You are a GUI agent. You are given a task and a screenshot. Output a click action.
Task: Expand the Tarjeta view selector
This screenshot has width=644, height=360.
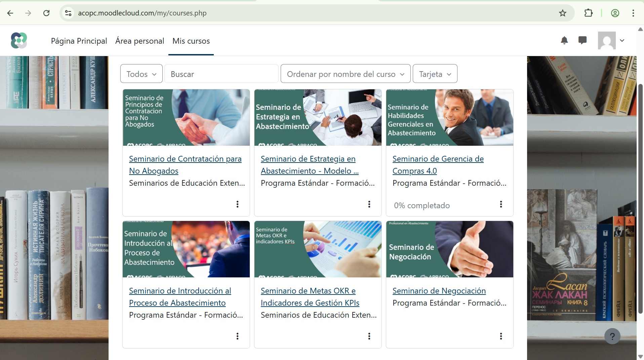[x=435, y=74]
